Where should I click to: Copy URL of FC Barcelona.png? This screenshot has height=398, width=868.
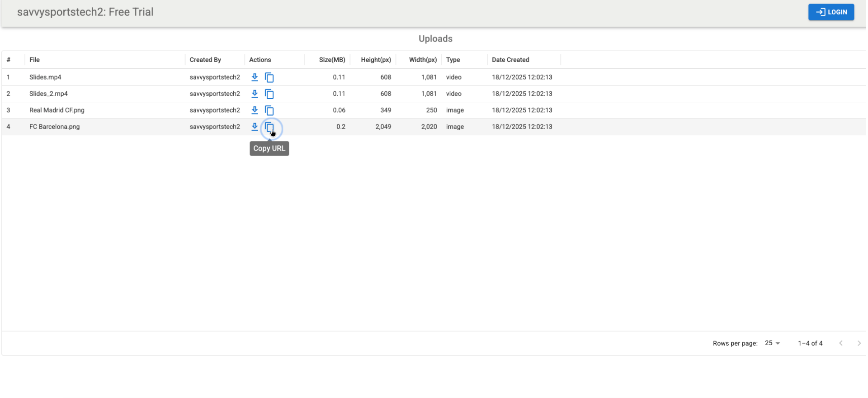269,128
